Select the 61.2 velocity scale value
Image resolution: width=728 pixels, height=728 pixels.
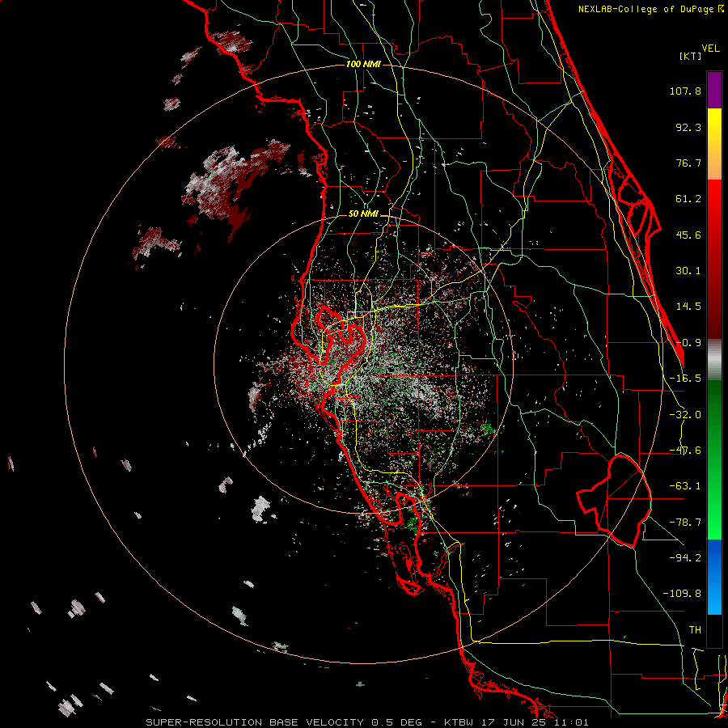688,199
